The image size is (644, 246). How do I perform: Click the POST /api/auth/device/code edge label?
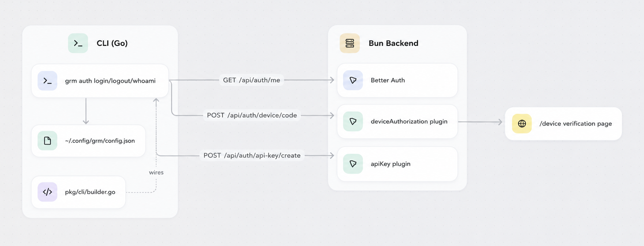[252, 115]
